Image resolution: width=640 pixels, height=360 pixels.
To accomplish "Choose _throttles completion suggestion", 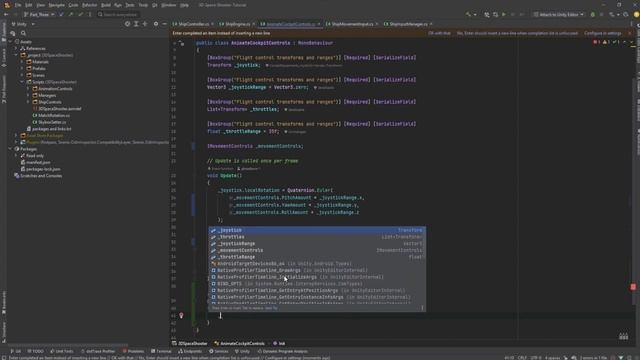I will [x=317, y=237].
